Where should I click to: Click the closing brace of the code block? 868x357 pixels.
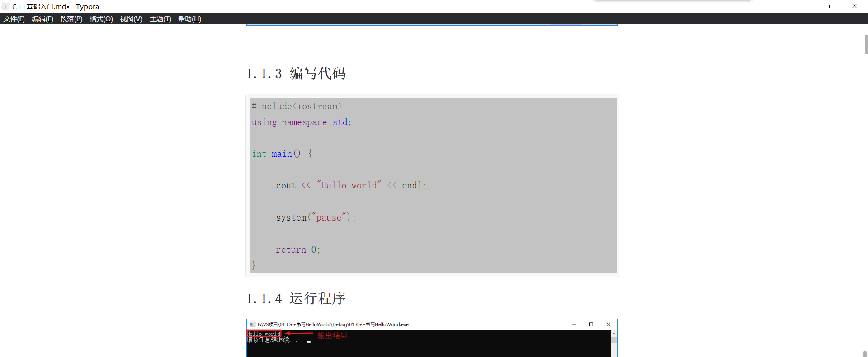point(254,265)
